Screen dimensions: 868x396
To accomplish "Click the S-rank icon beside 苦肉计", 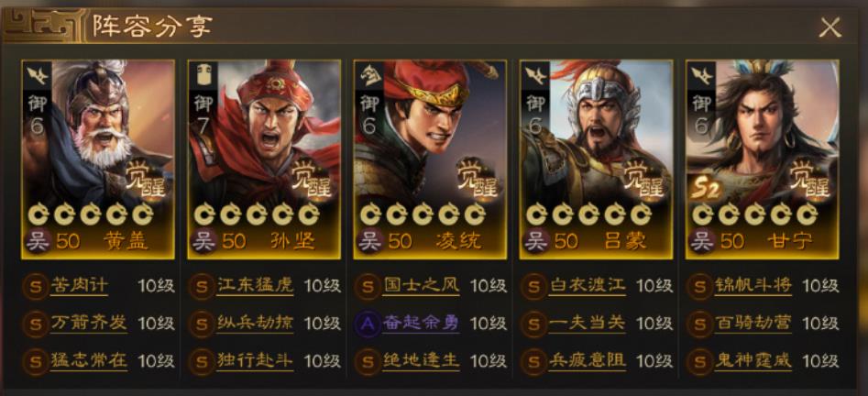I will pos(36,287).
